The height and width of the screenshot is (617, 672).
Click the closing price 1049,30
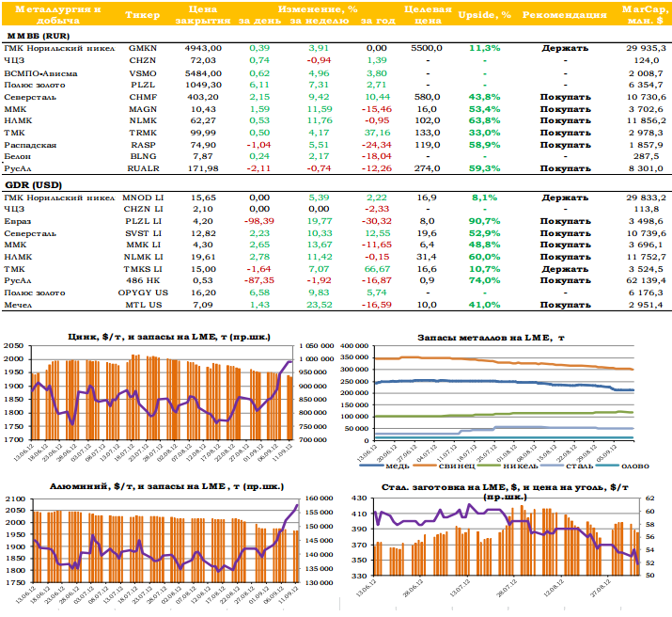(203, 85)
